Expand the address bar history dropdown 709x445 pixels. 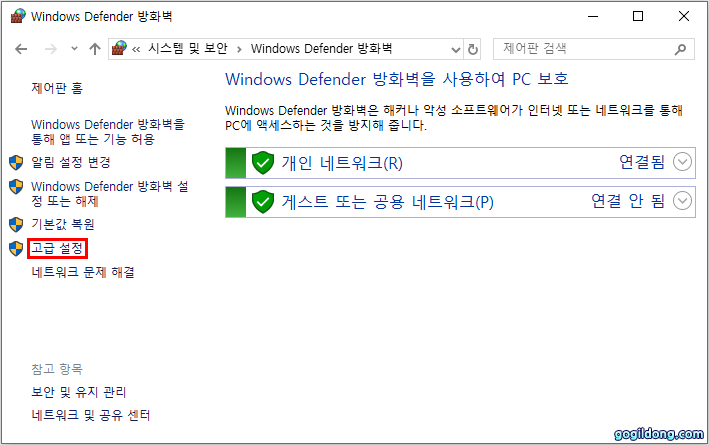[456, 49]
